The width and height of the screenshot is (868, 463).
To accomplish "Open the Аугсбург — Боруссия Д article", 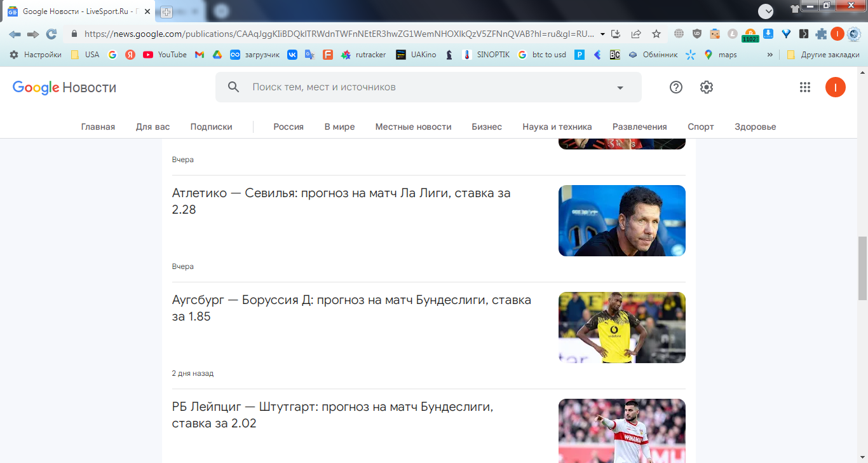I will (351, 308).
